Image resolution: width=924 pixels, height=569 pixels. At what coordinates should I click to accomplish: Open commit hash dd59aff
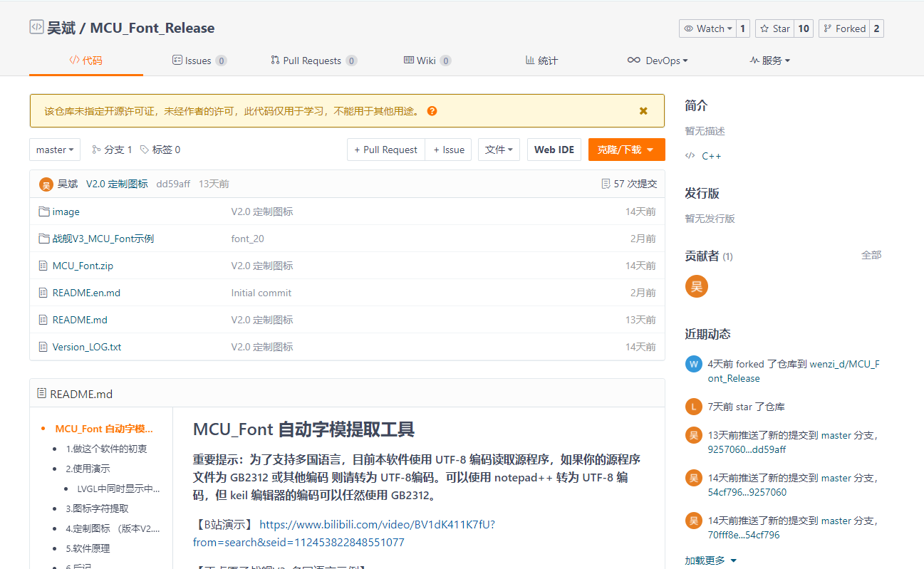coord(173,184)
